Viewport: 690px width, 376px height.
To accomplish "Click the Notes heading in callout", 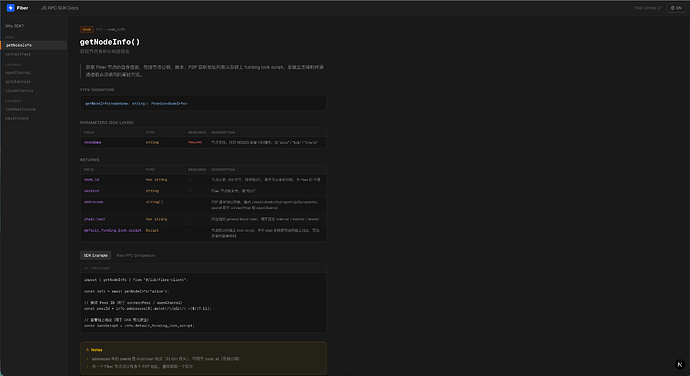I will pyautogui.click(x=97, y=350).
